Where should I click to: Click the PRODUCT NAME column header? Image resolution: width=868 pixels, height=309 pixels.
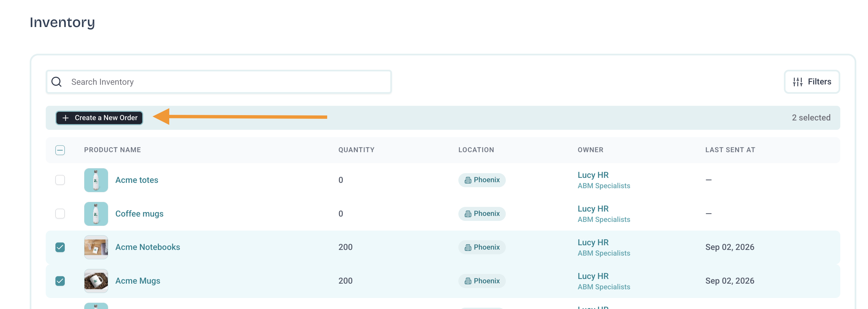tap(113, 150)
